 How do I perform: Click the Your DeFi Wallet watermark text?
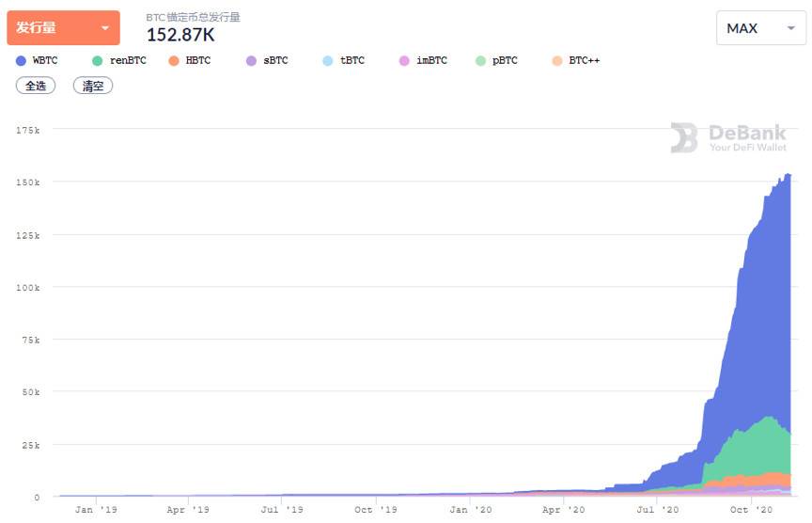pos(748,147)
